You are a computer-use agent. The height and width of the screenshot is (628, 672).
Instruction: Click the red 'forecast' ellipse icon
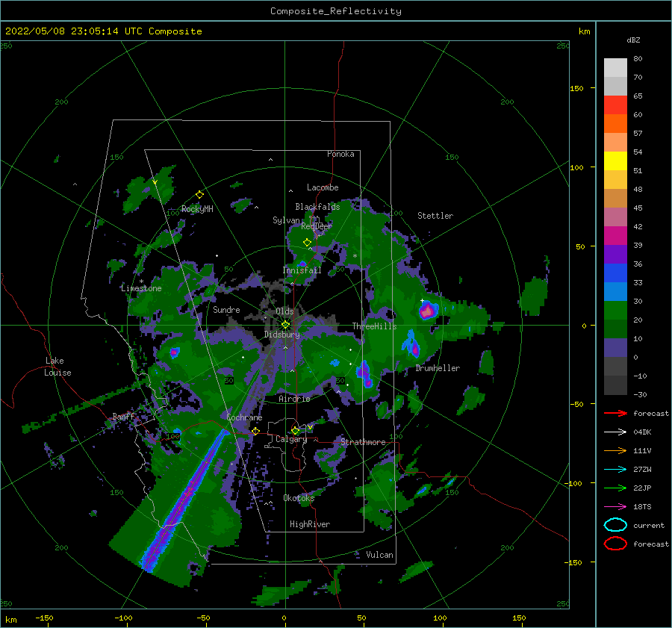click(x=615, y=544)
